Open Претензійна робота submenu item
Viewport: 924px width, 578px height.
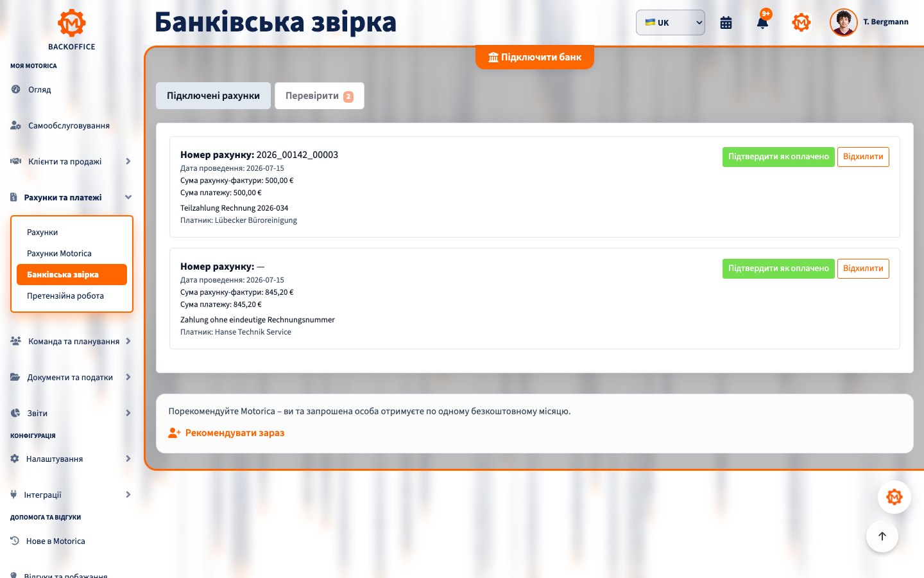[x=72, y=295]
